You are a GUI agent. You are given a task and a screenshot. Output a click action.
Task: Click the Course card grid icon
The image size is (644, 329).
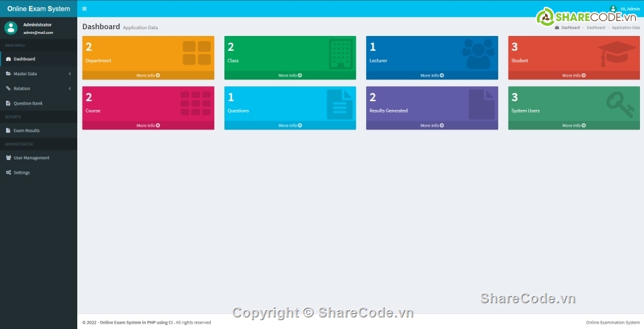coord(195,103)
